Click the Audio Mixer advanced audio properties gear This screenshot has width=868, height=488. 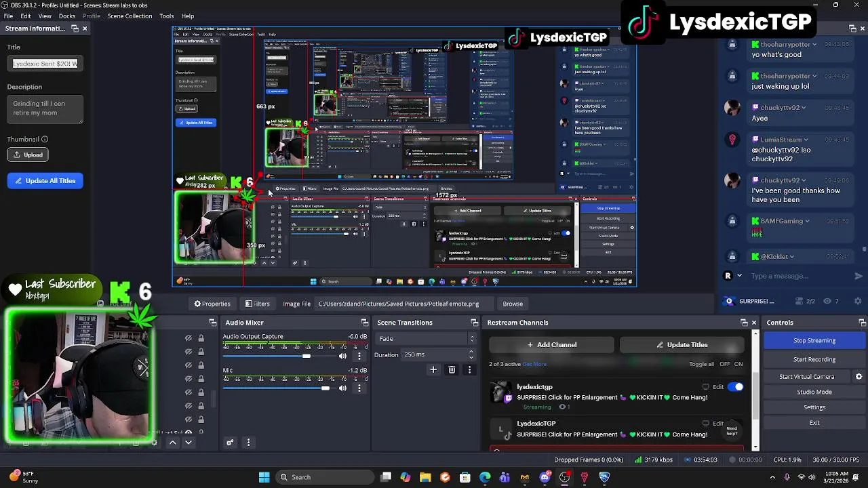[x=231, y=443]
